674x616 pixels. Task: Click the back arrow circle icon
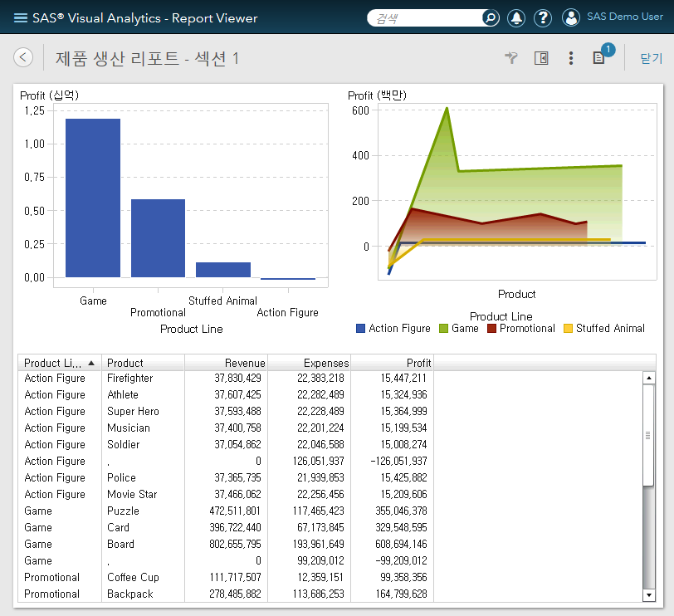point(22,57)
